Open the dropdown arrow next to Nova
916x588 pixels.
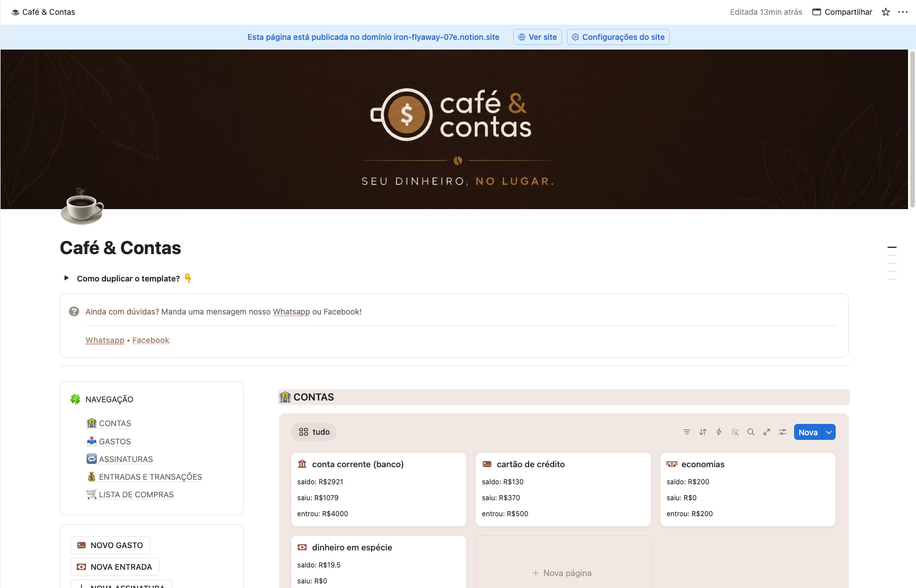point(829,432)
